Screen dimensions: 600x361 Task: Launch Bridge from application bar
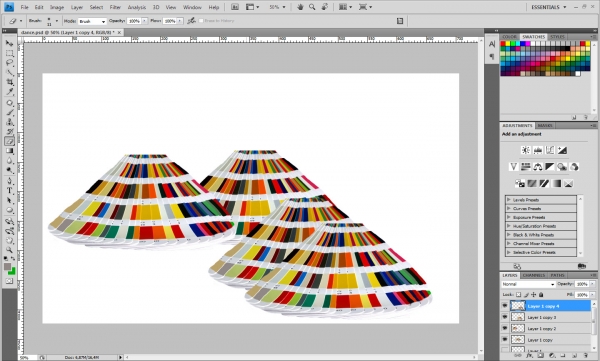[x=235, y=7]
